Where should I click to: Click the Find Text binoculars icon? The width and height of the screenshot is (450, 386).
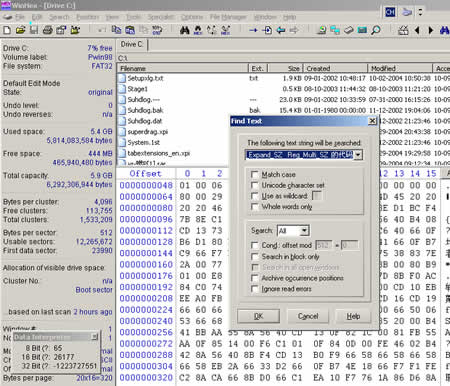pyautogui.click(x=185, y=31)
